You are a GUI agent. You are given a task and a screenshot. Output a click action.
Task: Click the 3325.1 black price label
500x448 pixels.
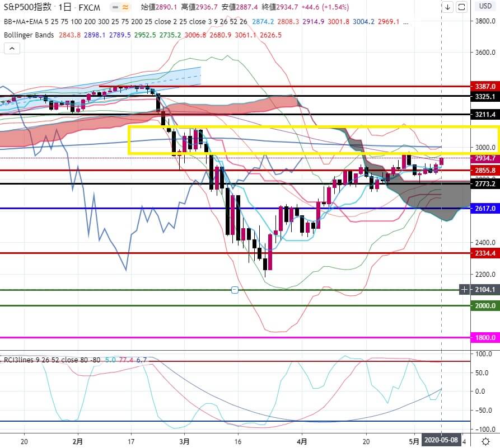tap(485, 96)
